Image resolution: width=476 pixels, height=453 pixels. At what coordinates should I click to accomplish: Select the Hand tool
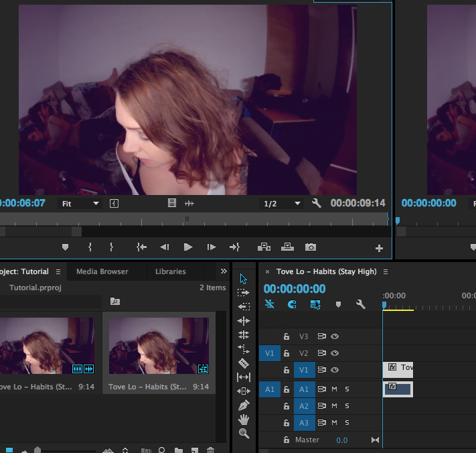tap(244, 419)
